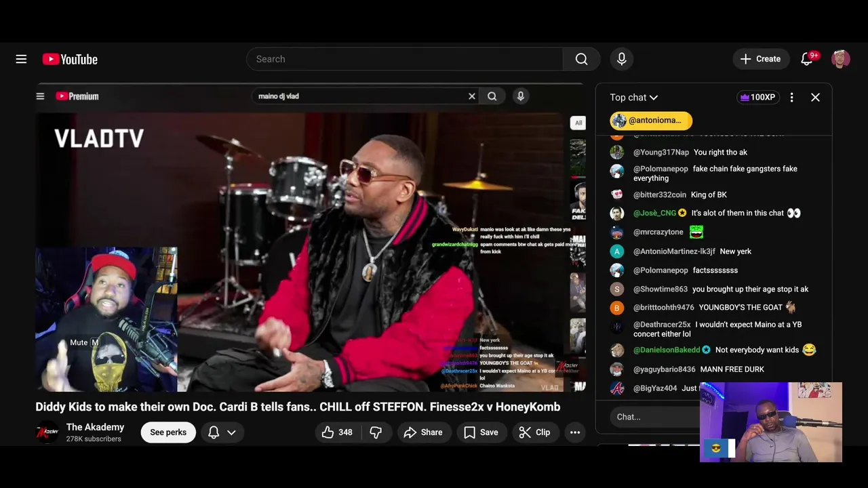868x488 pixels.
Task: Click the in-video microphone icon
Action: coord(521,96)
